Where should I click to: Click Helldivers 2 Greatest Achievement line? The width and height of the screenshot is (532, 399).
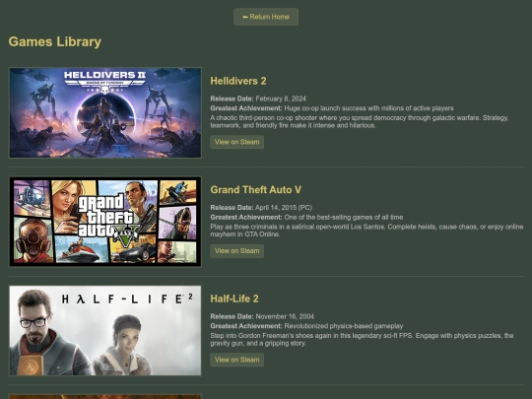click(332, 108)
